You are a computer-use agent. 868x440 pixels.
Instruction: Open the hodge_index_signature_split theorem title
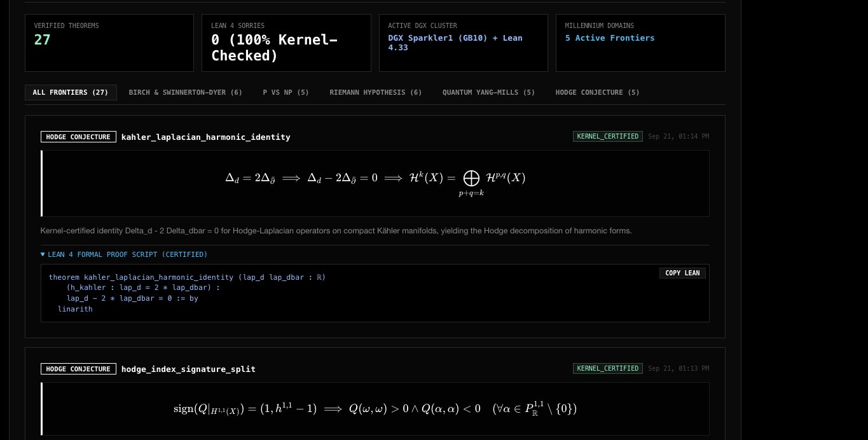188,369
